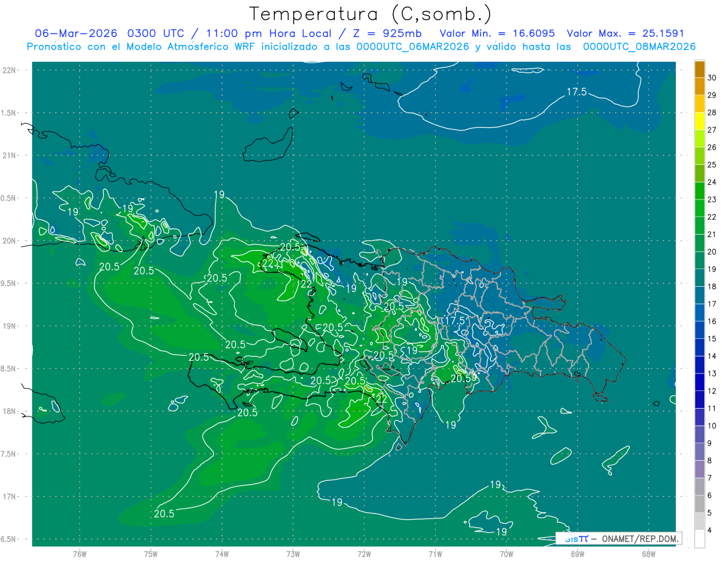The width and height of the screenshot is (728, 562).
Task: Click the latitude label "20N"
Action: coord(10,241)
